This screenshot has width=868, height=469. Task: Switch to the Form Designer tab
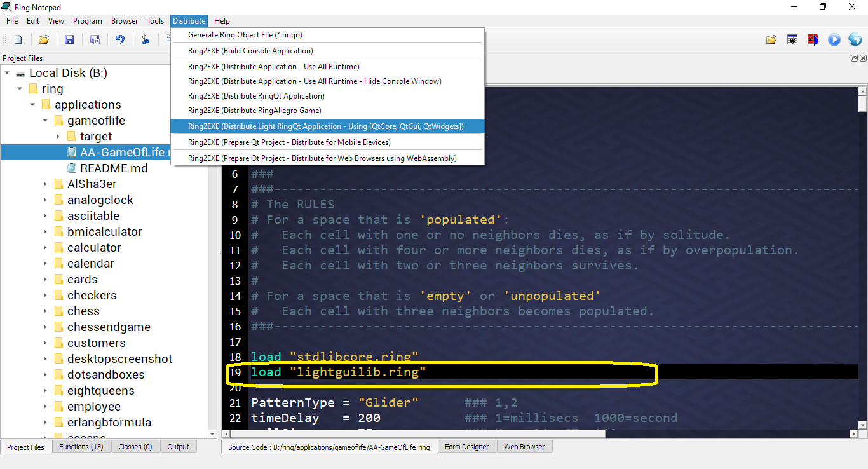tap(466, 447)
